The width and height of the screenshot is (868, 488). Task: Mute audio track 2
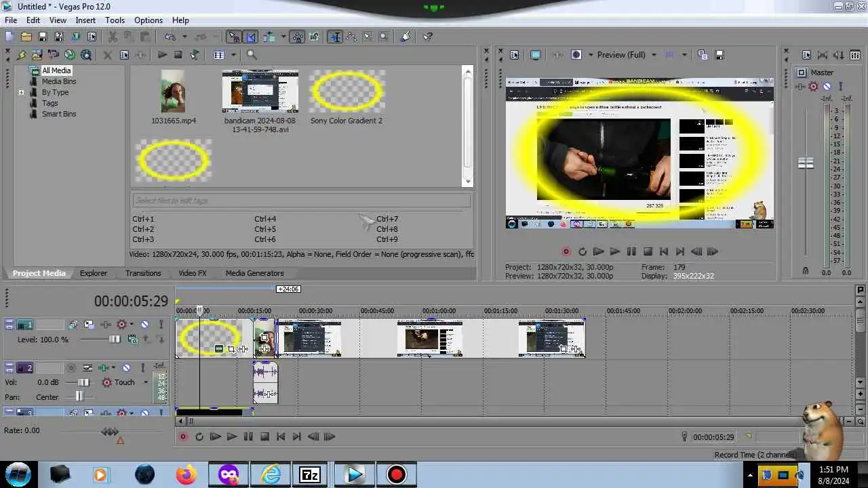point(126,368)
